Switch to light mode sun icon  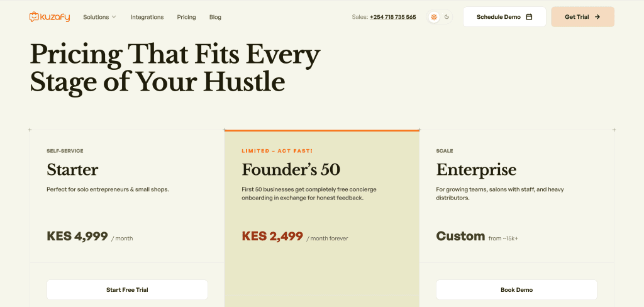click(434, 17)
